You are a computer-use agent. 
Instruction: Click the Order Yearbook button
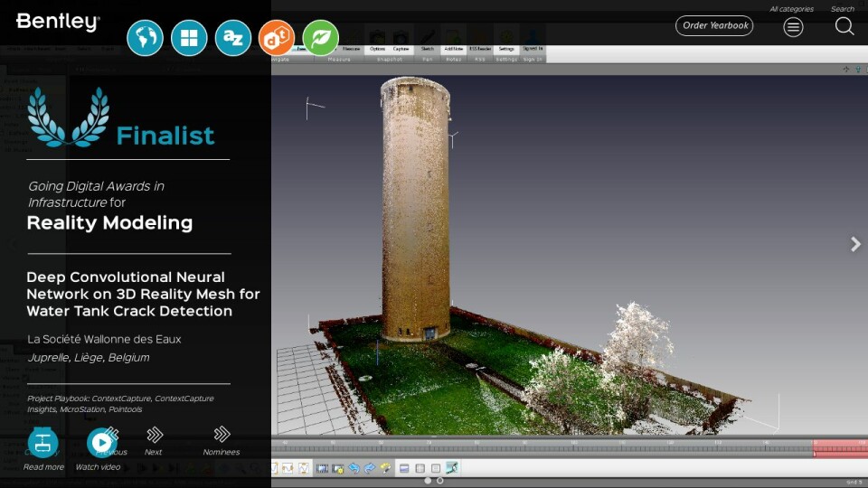(714, 25)
